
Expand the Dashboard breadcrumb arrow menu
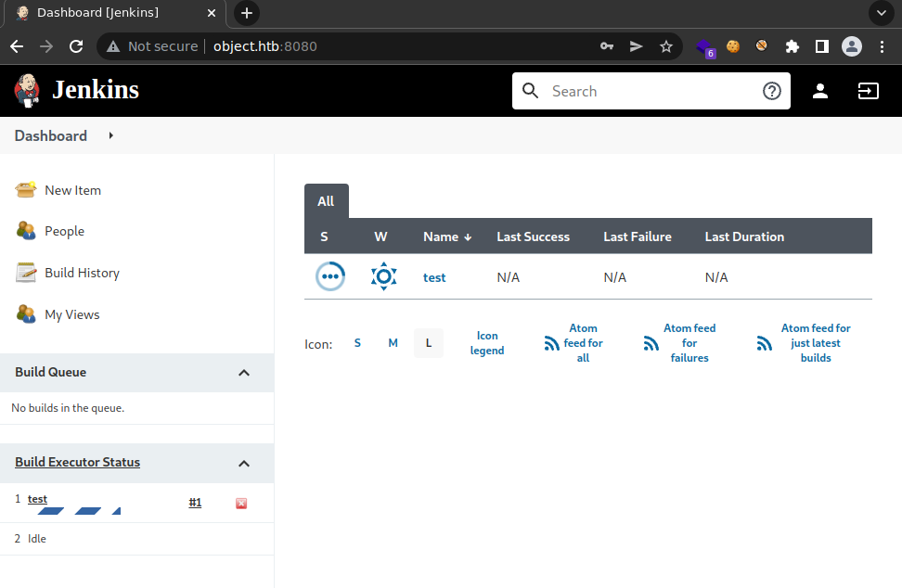click(x=111, y=135)
